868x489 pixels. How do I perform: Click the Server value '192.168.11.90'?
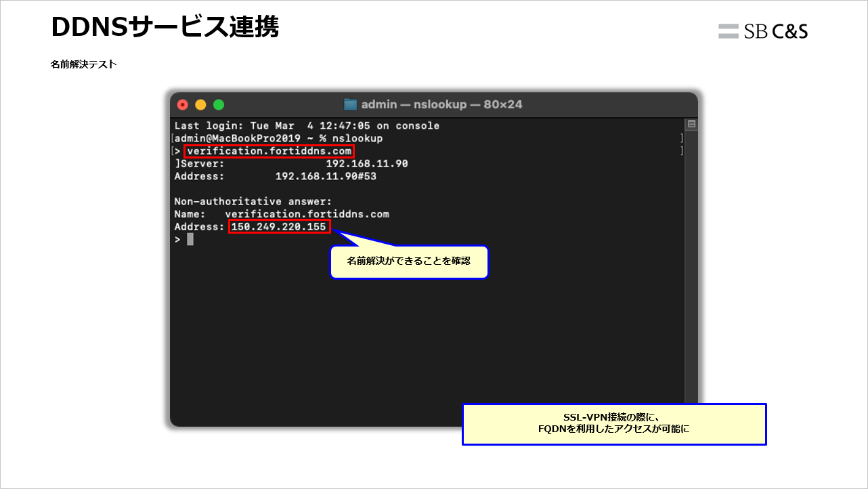[367, 164]
